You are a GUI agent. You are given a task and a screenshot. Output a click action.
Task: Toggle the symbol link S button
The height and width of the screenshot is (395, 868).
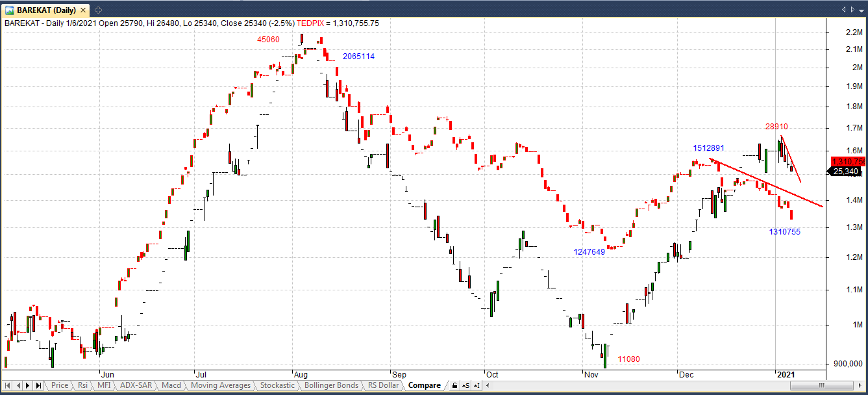pos(465,385)
